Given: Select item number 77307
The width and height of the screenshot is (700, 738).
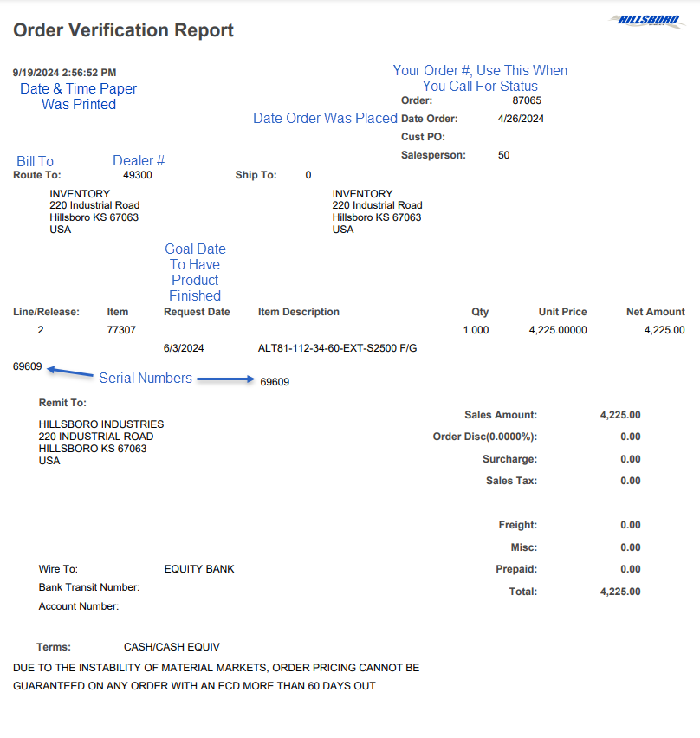Looking at the screenshot, I should click(121, 330).
